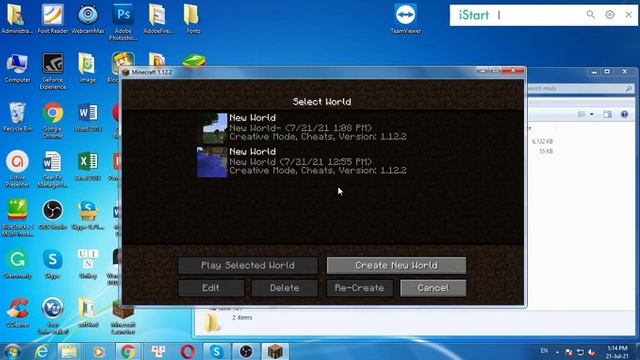Select the New World saved at 12:55 PM

[x=302, y=162]
